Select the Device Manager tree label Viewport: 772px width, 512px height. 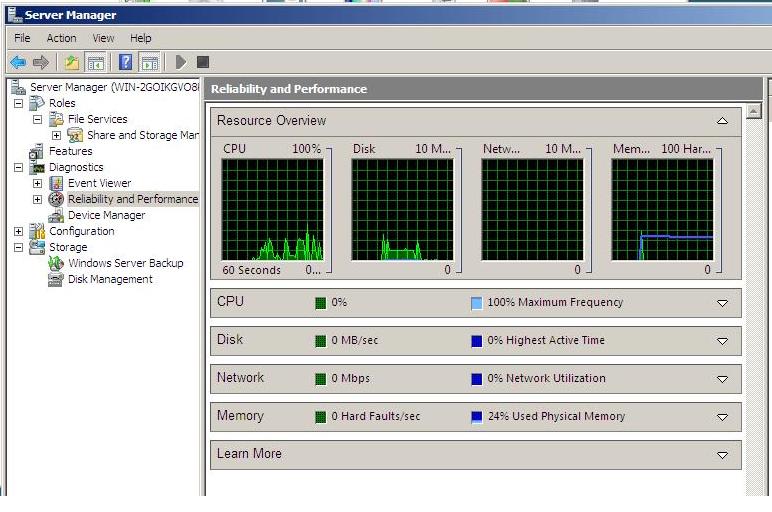106,215
